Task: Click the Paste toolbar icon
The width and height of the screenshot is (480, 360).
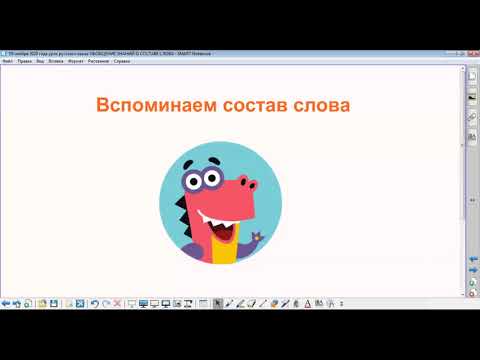Action: click(x=69, y=304)
